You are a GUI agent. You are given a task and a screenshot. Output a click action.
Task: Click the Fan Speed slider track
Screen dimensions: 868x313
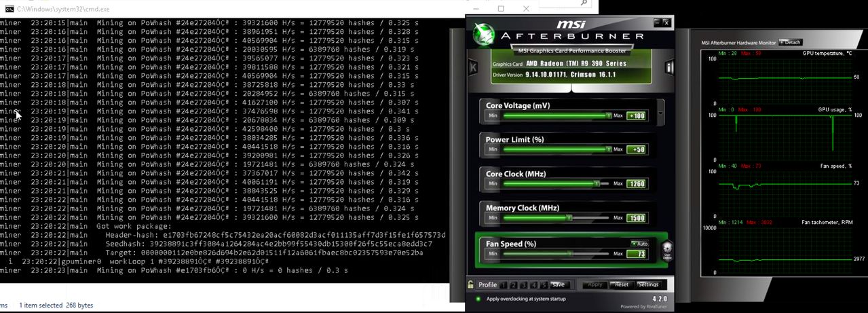click(x=556, y=254)
